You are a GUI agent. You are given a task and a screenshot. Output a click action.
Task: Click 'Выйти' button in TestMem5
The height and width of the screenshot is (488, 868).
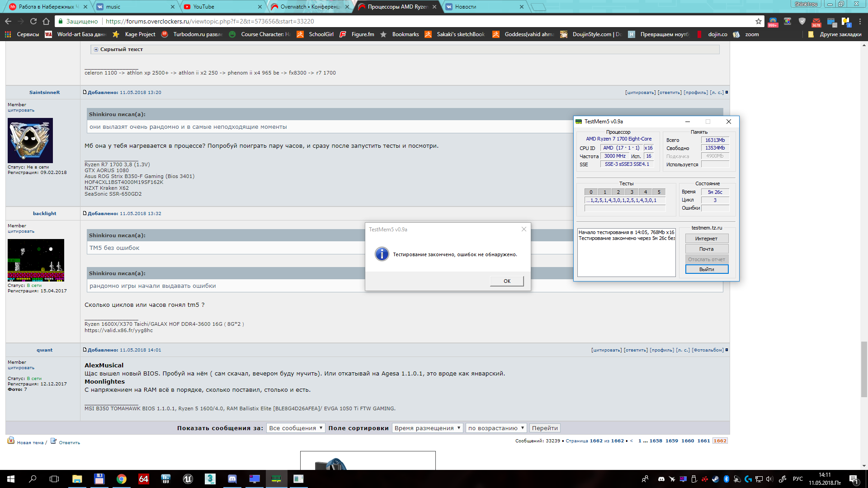(707, 269)
